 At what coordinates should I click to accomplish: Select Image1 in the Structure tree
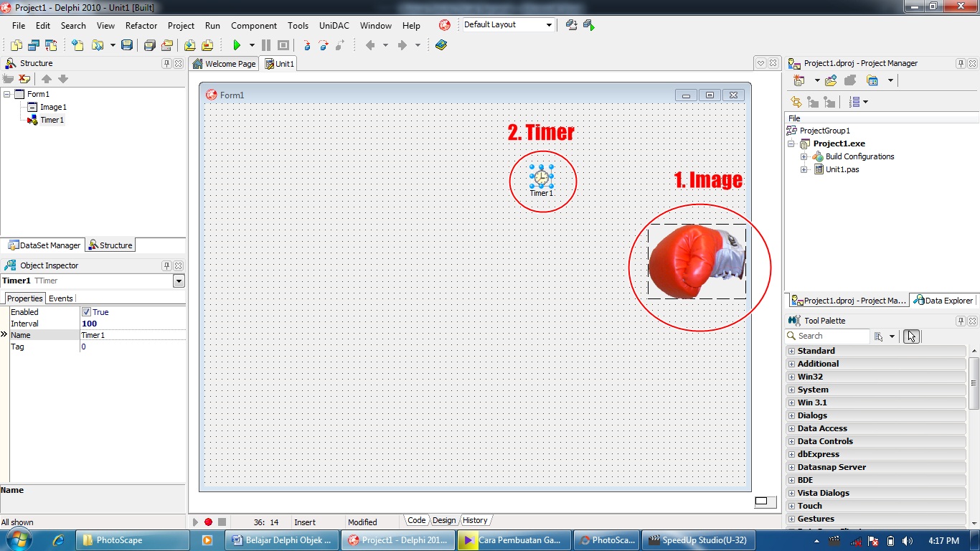pos(52,107)
